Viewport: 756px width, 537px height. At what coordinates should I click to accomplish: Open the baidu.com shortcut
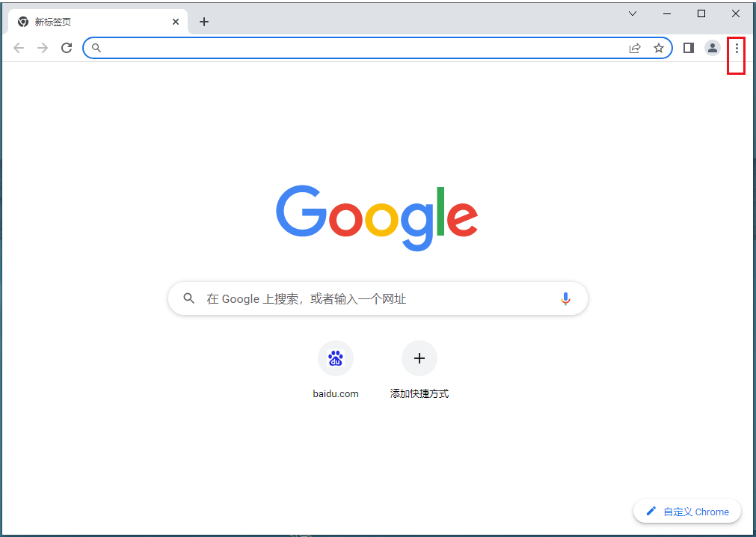coord(336,369)
